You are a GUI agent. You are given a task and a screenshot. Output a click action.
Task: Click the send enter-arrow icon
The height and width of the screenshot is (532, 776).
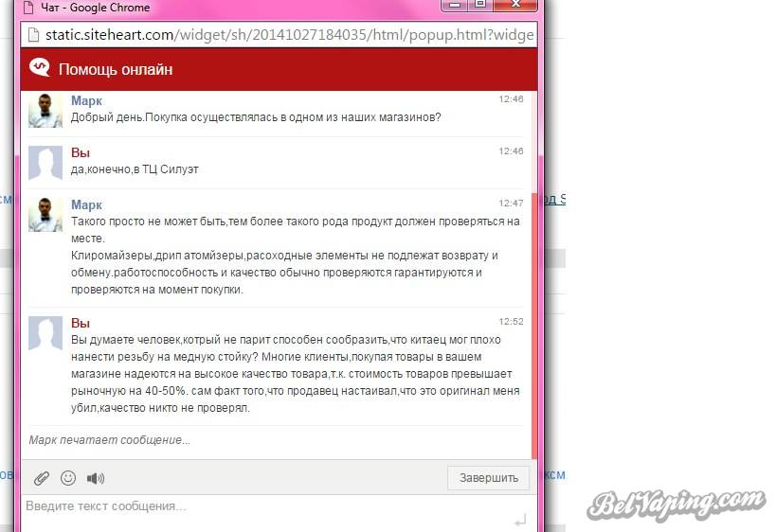[519, 521]
